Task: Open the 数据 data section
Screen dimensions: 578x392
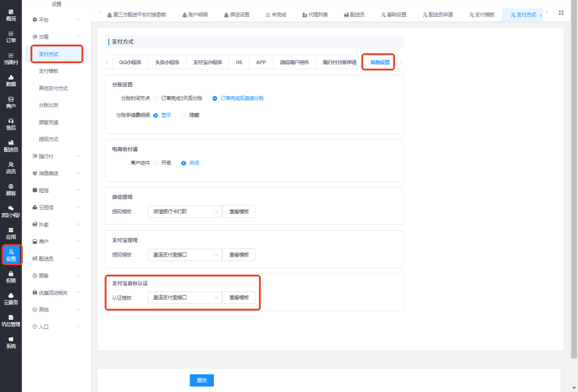Action: (11, 80)
